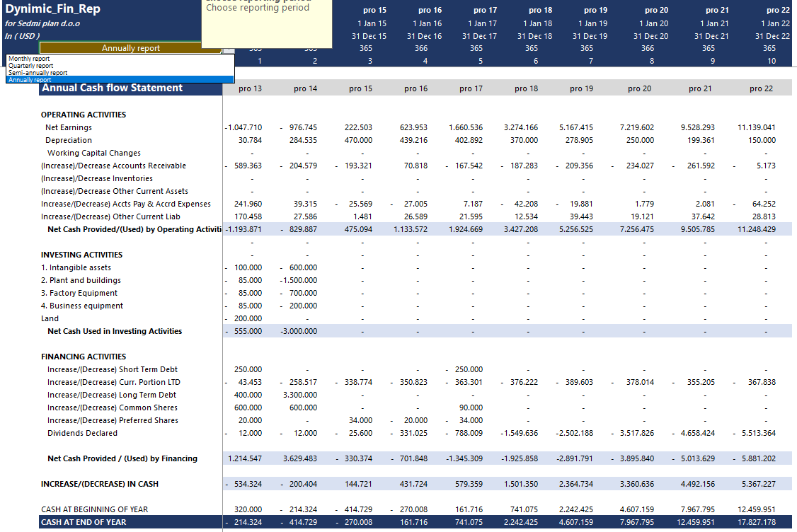Click the dropdown arrow beside Annually report
Image resolution: width=797 pixels, height=532 pixels.
(228, 49)
